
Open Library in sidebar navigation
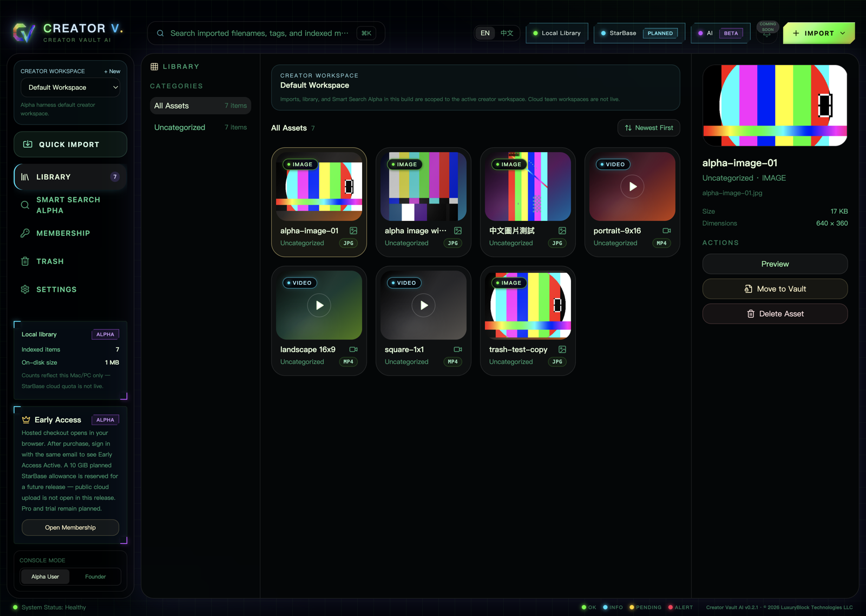[70, 177]
